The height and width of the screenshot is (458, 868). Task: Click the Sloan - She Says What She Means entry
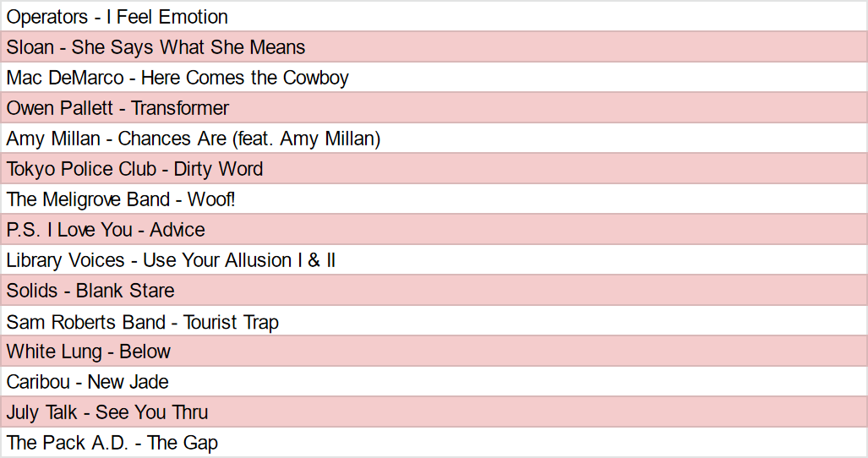coord(156,47)
